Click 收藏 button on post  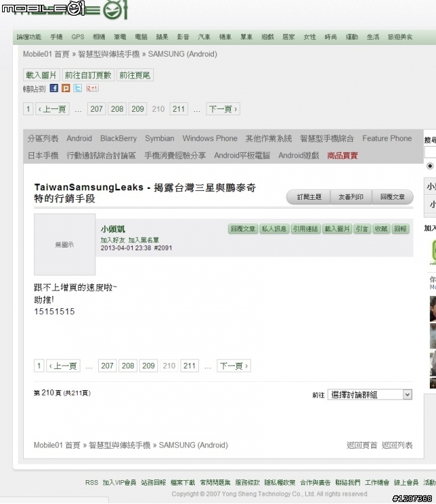(381, 229)
